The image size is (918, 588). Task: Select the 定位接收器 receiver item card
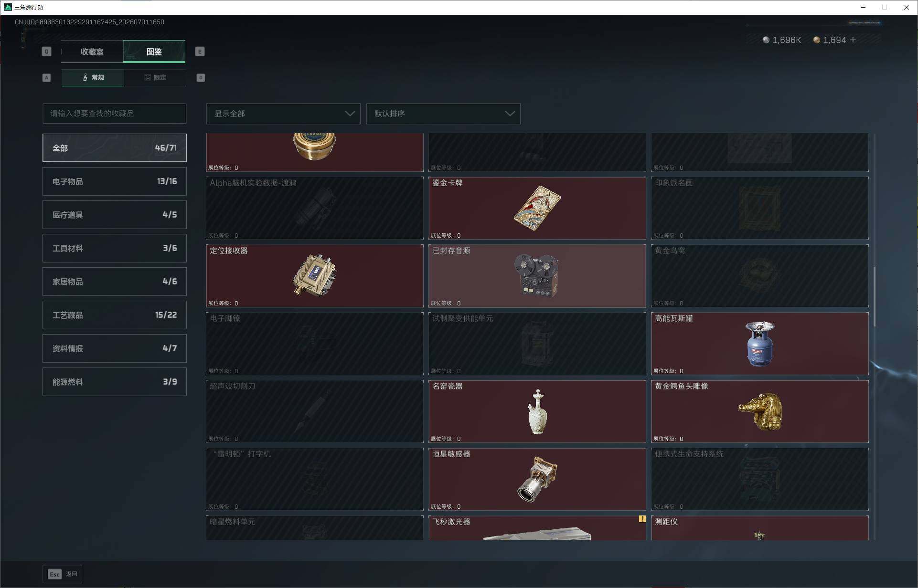[x=314, y=276]
